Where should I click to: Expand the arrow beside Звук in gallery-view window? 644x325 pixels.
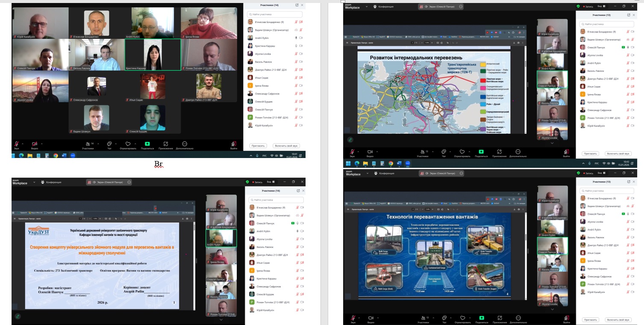(23, 143)
